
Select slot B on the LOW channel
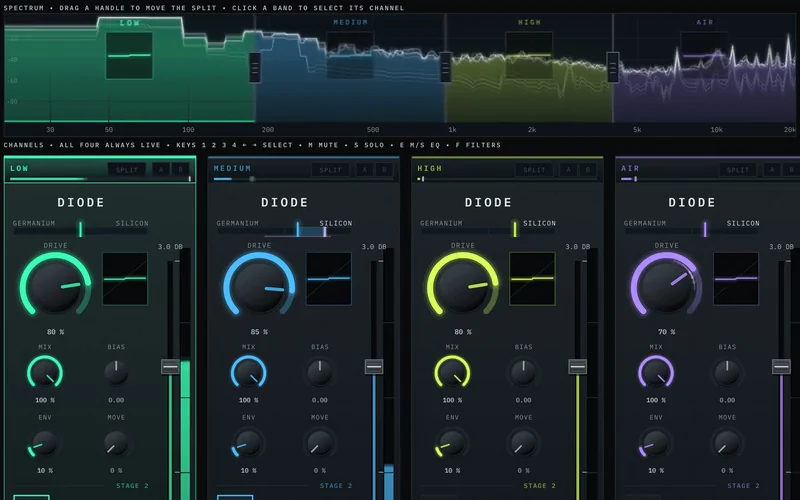[x=180, y=170]
